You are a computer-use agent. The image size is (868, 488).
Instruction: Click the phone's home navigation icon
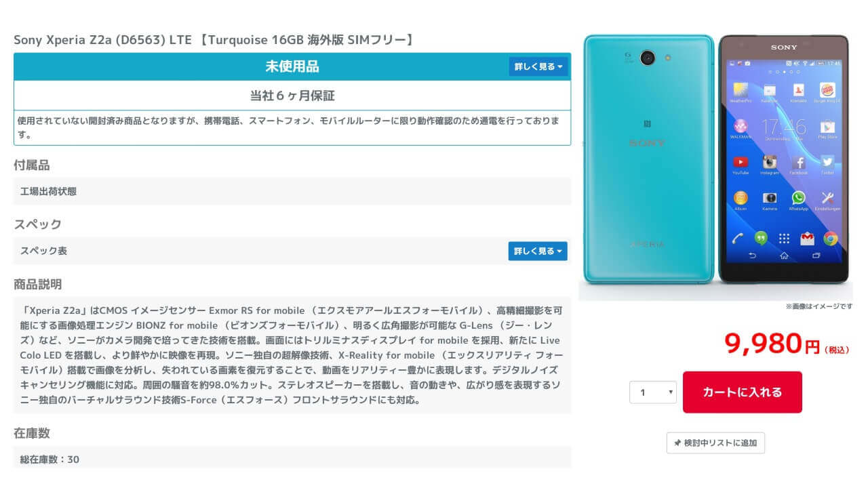pyautogui.click(x=784, y=256)
